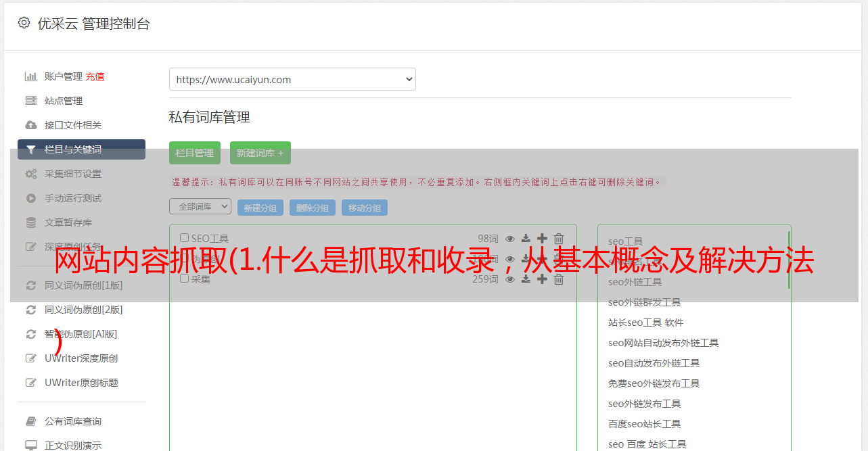Click the gears icon for 采集细节设置
Viewport: 868px width, 451px height.
(30, 174)
